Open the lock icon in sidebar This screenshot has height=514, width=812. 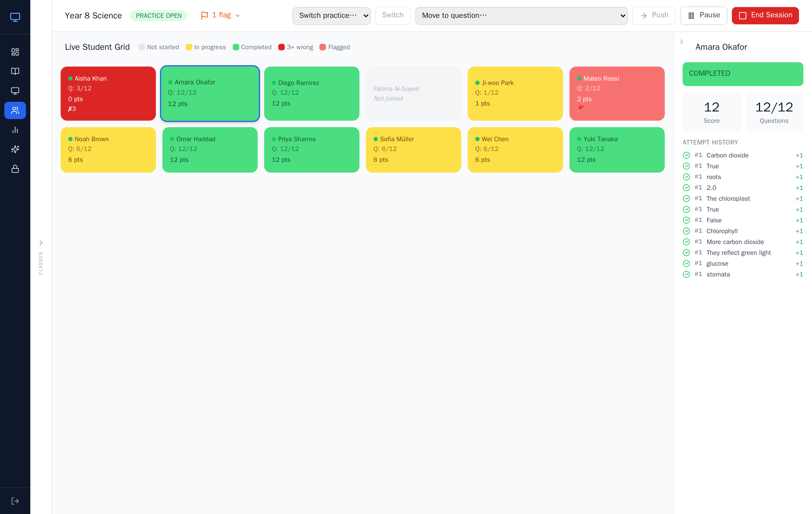(15, 169)
